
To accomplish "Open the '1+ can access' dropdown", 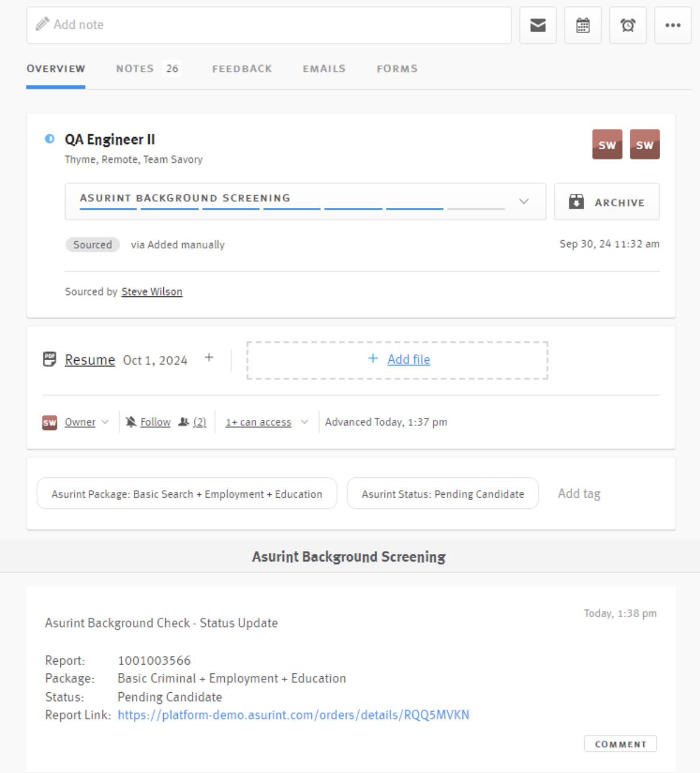I will (267, 422).
